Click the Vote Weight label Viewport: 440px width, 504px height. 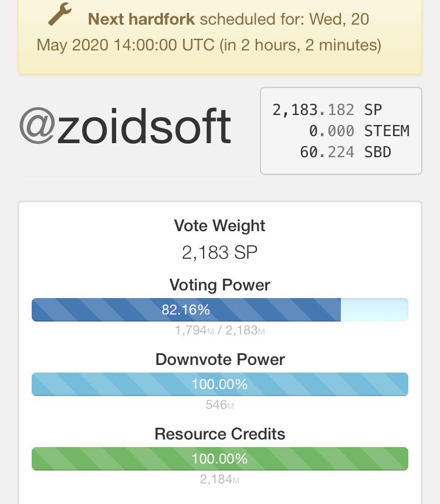click(219, 226)
